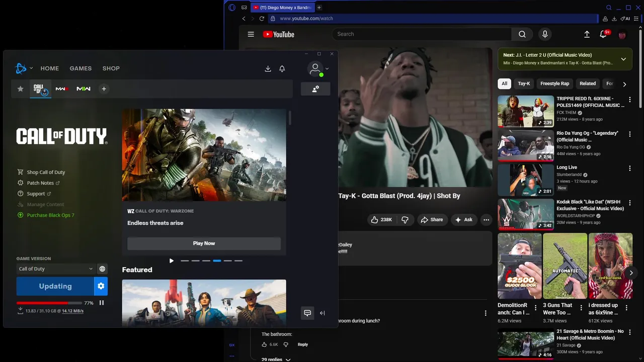Screen dimensions: 644x362
Task: Open the Battle.net logo menu
Action: 21,68
